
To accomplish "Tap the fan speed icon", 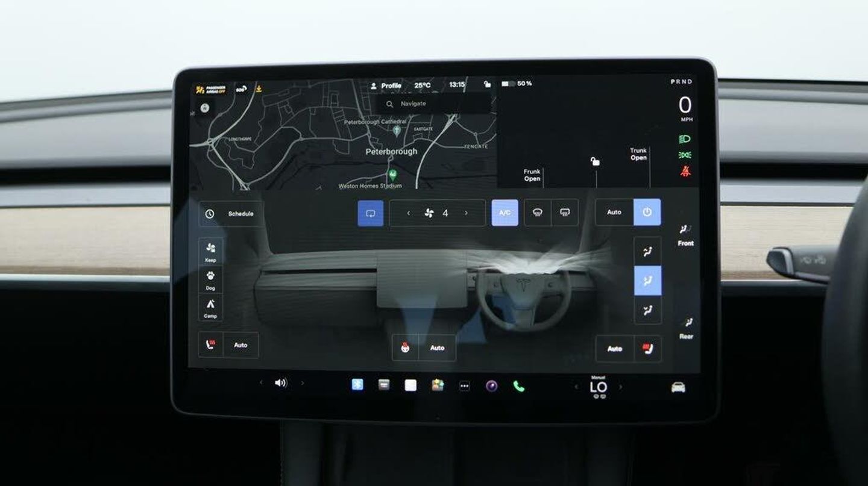I will click(429, 213).
